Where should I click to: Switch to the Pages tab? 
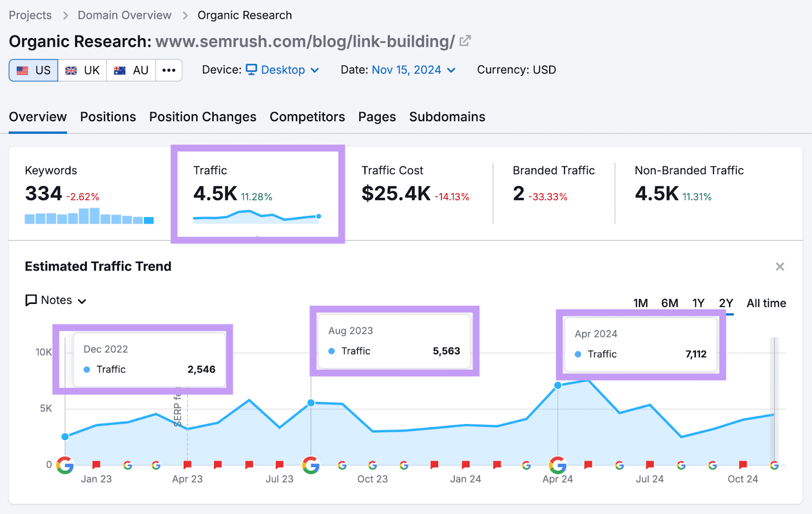pos(377,117)
